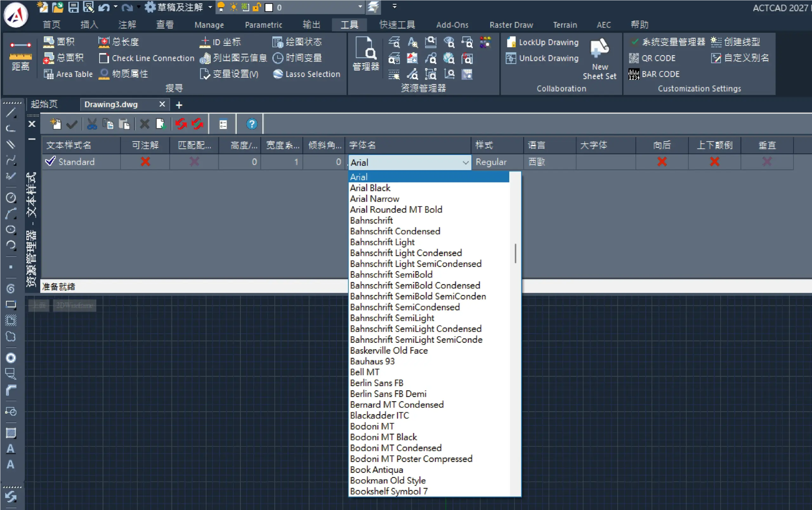Save the drawing using the floppy disk icon
The image size is (812, 510).
tap(73, 7)
